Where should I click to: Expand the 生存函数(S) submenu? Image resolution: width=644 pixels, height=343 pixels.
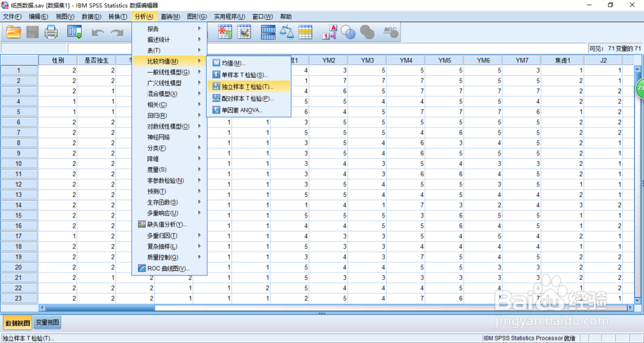[x=169, y=202]
